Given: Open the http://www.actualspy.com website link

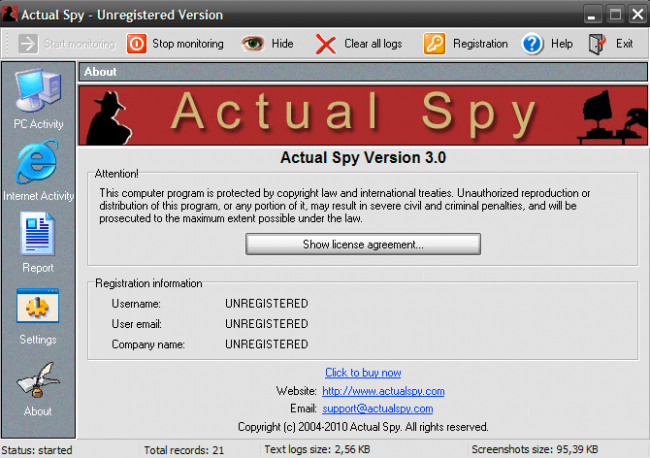Looking at the screenshot, I should click(383, 391).
